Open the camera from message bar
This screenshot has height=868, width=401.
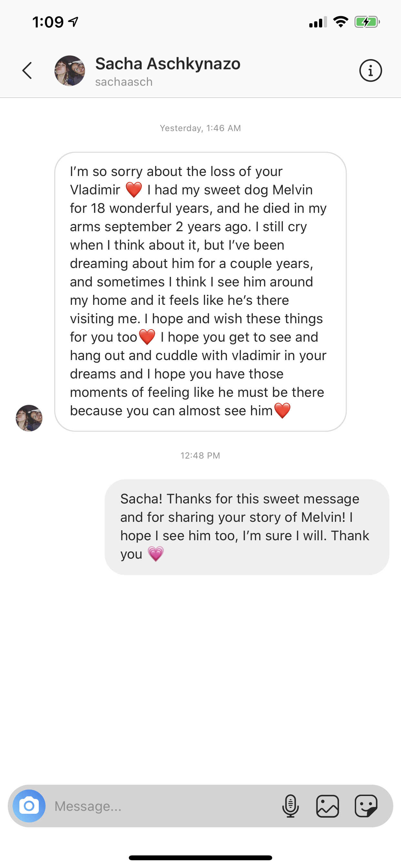(29, 806)
